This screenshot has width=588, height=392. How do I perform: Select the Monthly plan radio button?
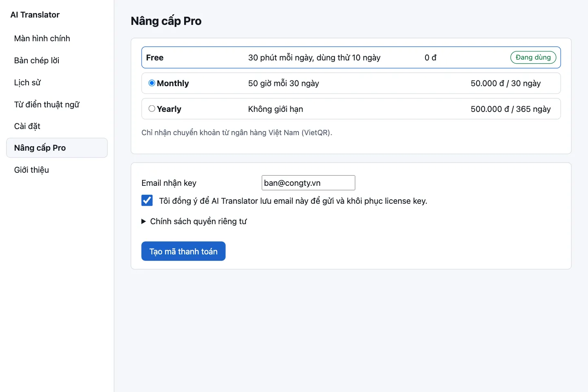[x=152, y=83]
